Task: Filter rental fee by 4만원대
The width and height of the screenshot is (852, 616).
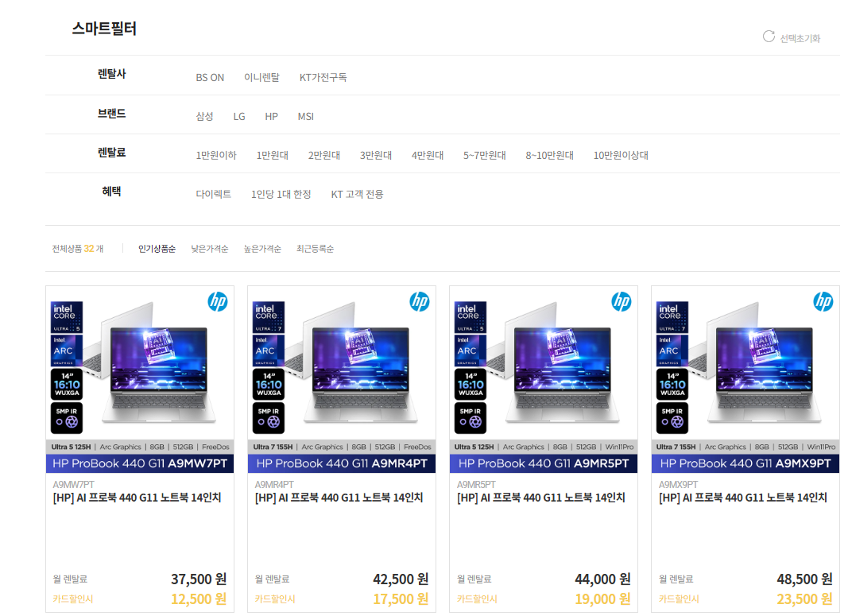Action: tap(427, 155)
